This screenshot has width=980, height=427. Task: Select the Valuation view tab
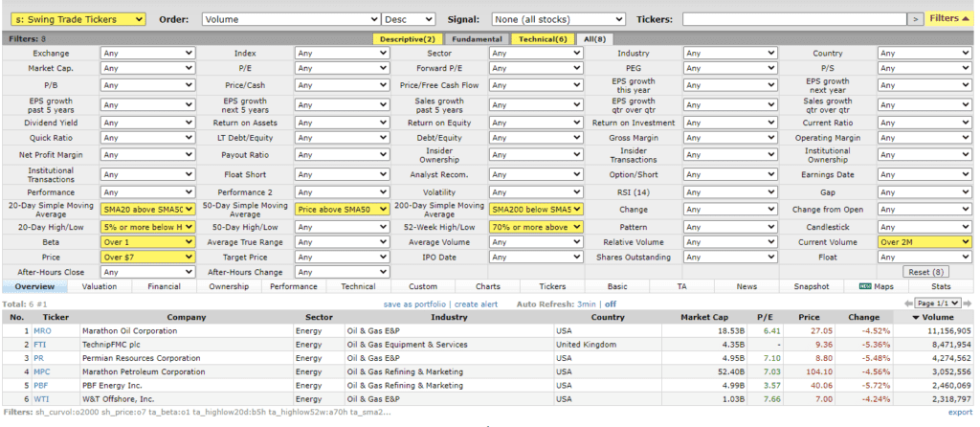tap(100, 286)
